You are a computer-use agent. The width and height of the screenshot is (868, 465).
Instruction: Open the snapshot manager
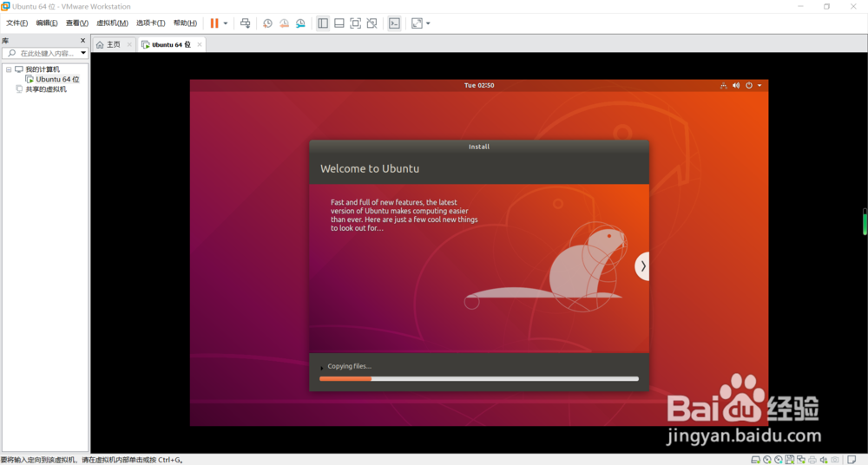click(x=300, y=23)
